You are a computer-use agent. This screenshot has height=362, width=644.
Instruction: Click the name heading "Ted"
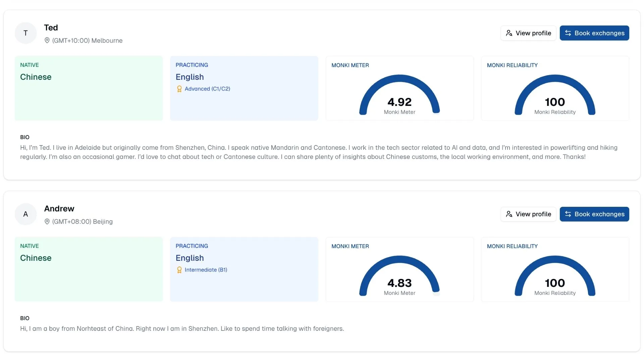51,27
